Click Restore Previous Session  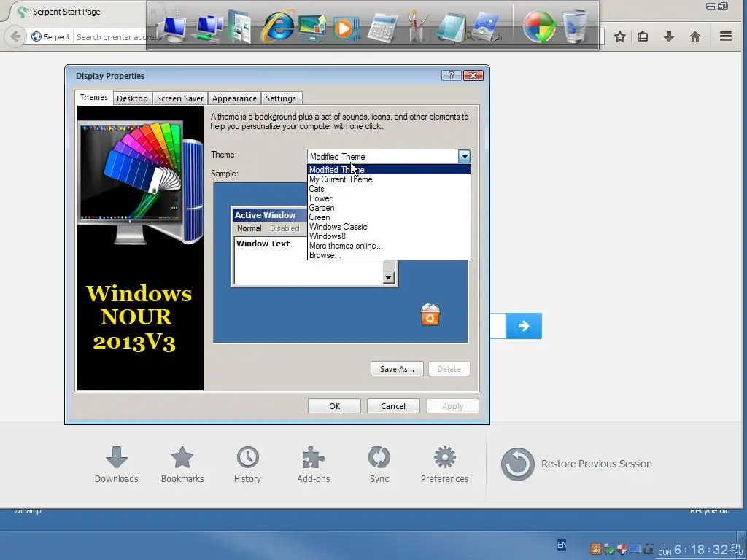point(576,464)
